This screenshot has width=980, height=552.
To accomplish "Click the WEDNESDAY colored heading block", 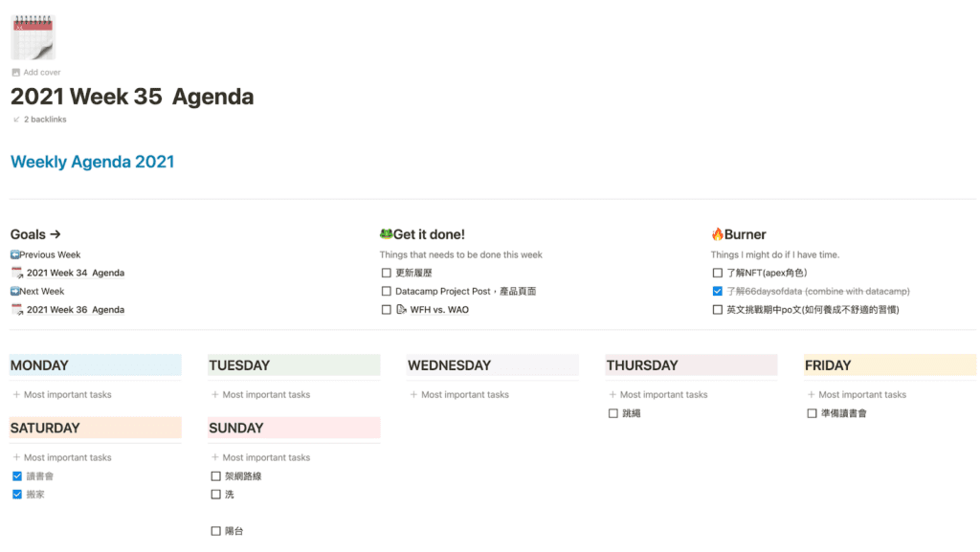I will click(x=493, y=365).
